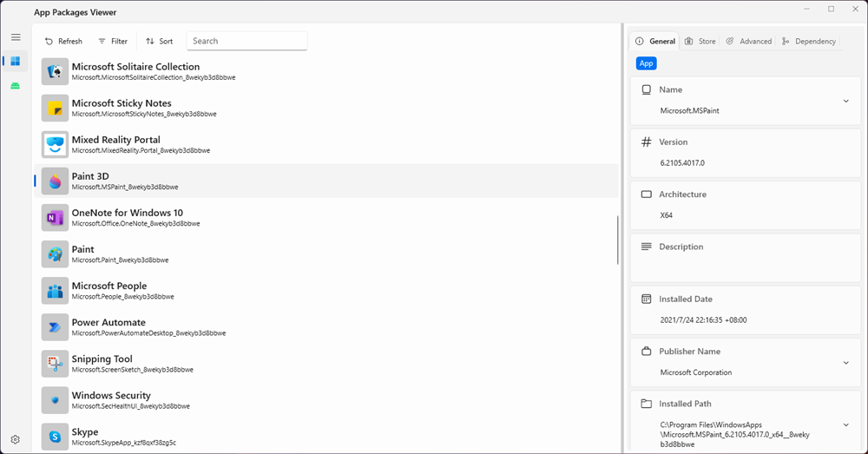Viewport: 868px width, 454px height.
Task: Click the Snipping Tool app icon
Action: [55, 363]
